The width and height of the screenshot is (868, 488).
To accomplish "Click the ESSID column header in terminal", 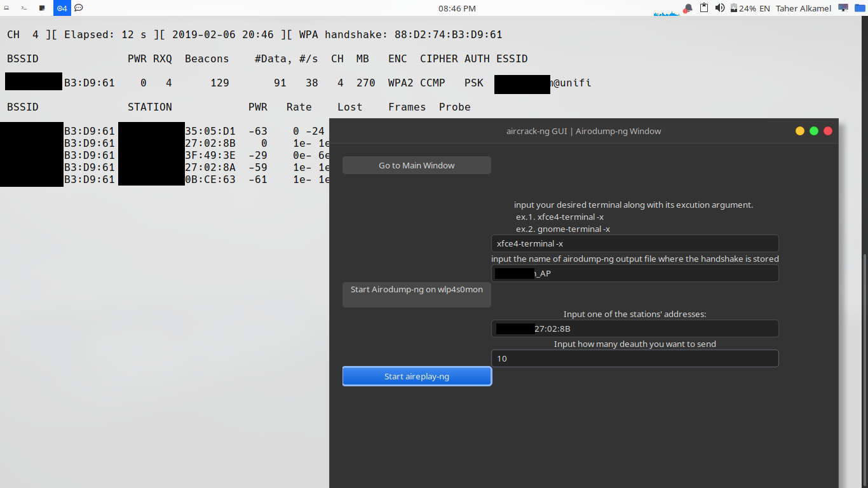I will [x=512, y=58].
